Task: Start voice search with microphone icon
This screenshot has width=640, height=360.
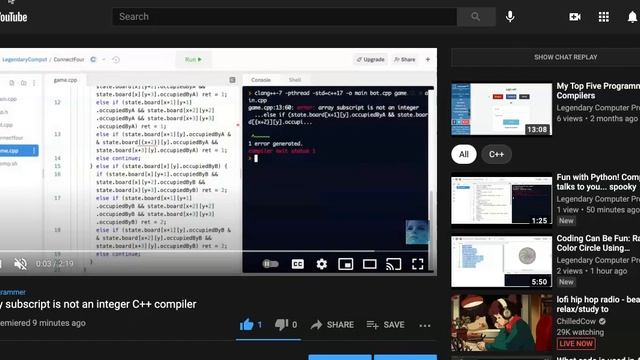Action: click(x=510, y=17)
